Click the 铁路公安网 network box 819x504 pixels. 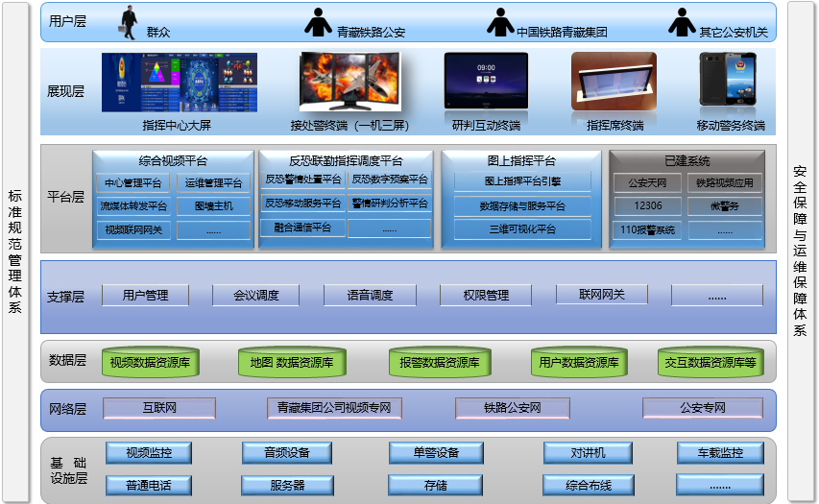point(512,408)
